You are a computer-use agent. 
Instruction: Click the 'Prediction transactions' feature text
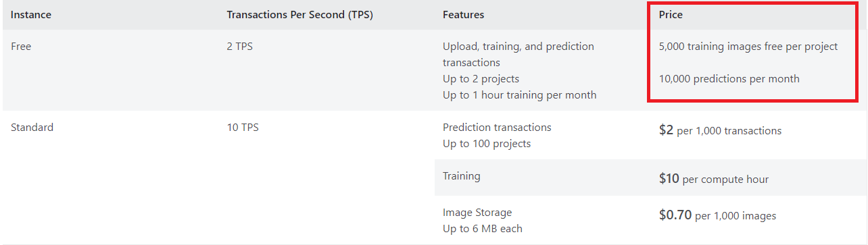pos(497,128)
